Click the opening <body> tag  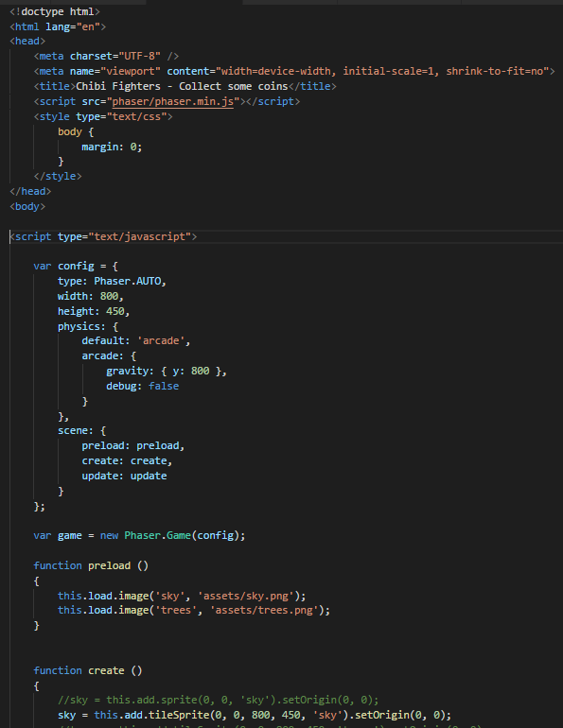tap(27, 206)
